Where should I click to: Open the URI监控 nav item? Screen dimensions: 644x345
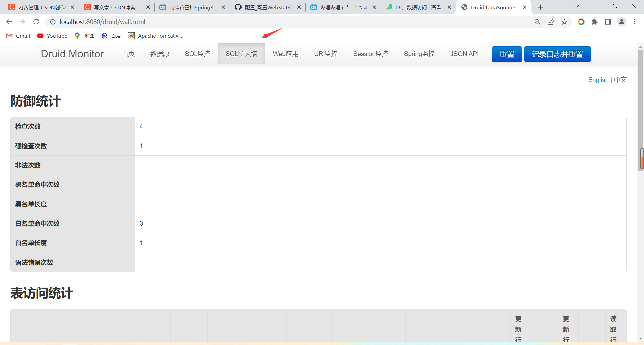click(326, 54)
